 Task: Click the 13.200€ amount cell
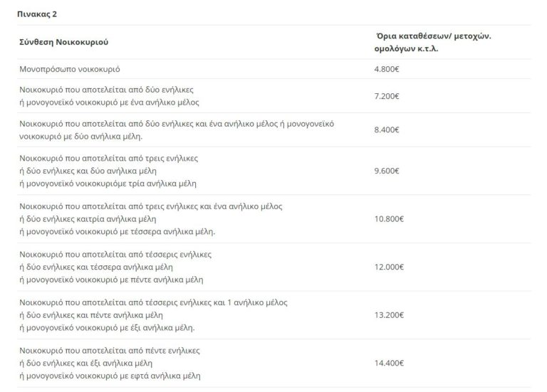point(388,315)
